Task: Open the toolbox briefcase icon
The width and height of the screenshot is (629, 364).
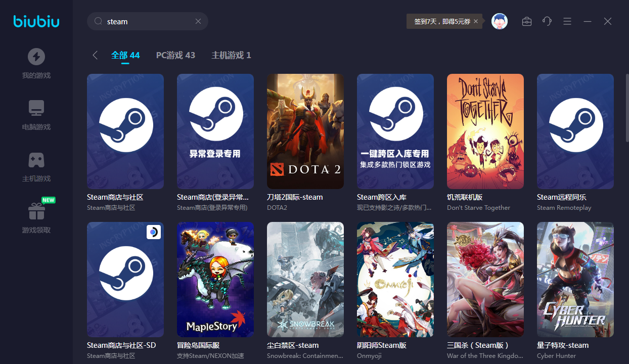Action: 527,21
